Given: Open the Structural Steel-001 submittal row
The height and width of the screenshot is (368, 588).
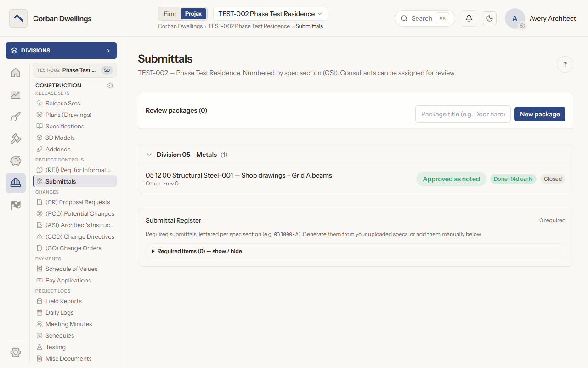Looking at the screenshot, I should [x=356, y=179].
